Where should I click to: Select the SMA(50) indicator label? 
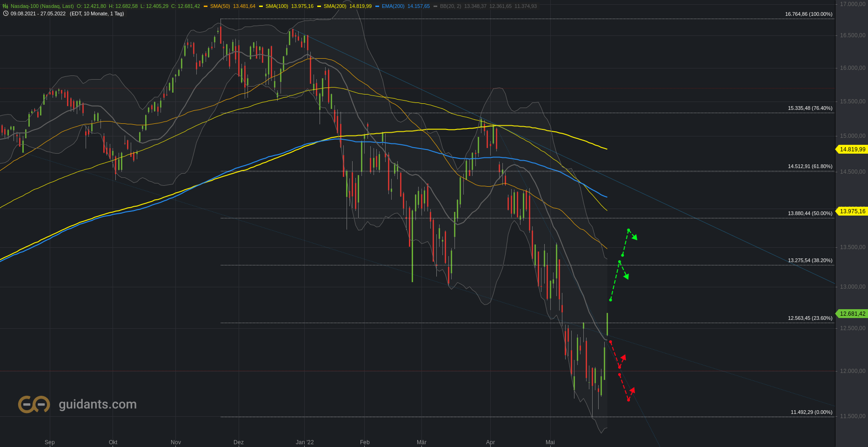click(x=220, y=6)
